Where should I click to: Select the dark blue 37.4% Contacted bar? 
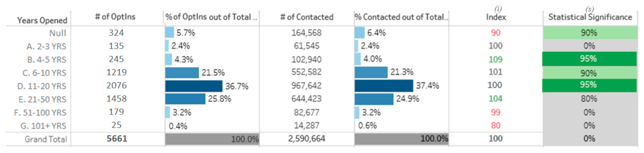tap(384, 86)
